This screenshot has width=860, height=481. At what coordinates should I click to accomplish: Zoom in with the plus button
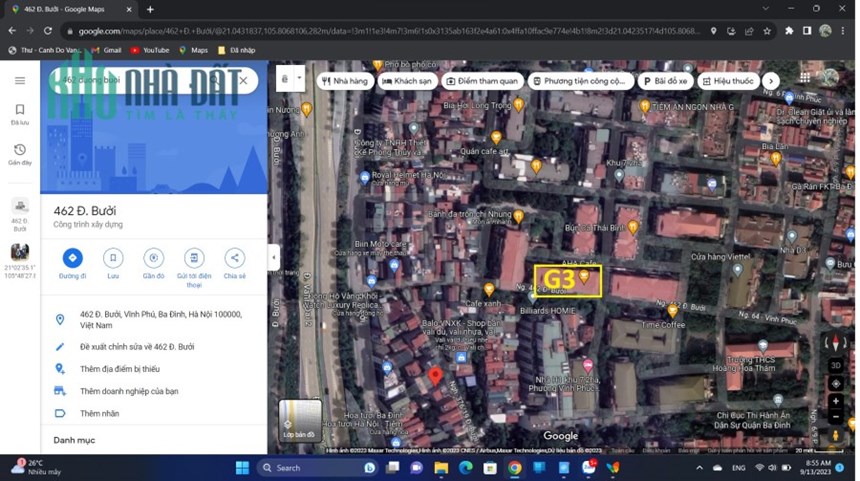(835, 401)
